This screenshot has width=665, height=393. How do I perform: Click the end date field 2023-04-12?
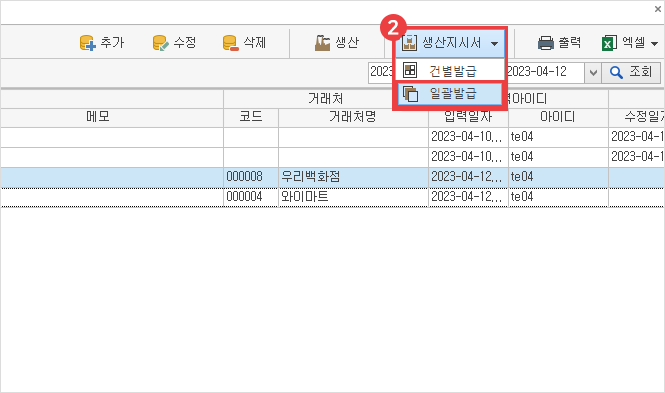[545, 72]
